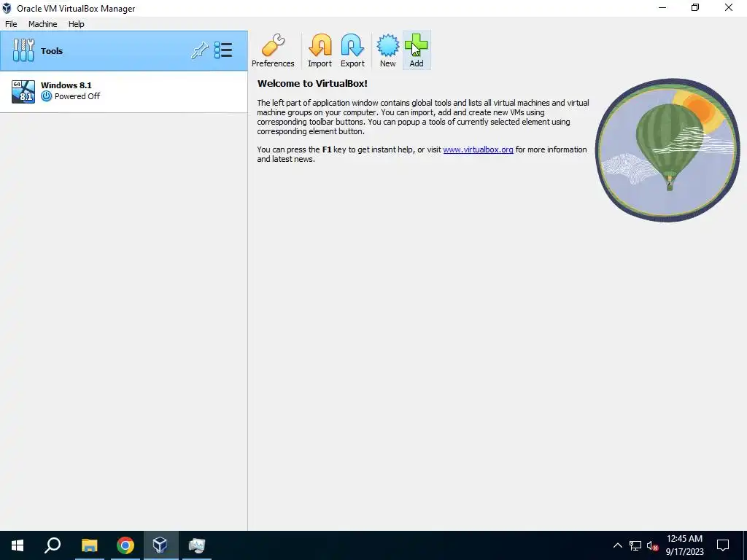
Task: Click the VirtualBox taskbar icon
Action: click(160, 545)
